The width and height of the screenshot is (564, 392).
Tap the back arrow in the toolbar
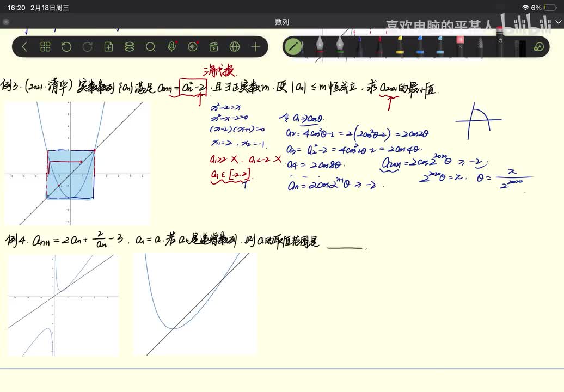[24, 47]
